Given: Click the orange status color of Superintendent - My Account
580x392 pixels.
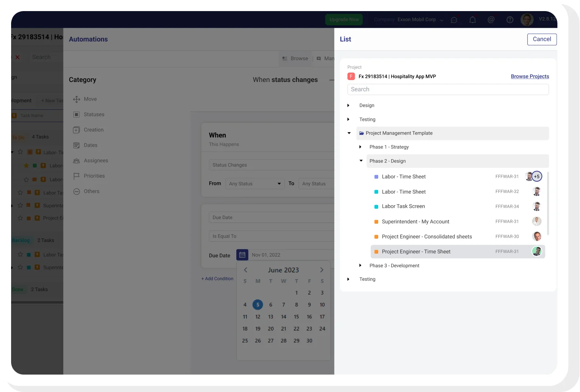Looking at the screenshot, I should tap(376, 222).
